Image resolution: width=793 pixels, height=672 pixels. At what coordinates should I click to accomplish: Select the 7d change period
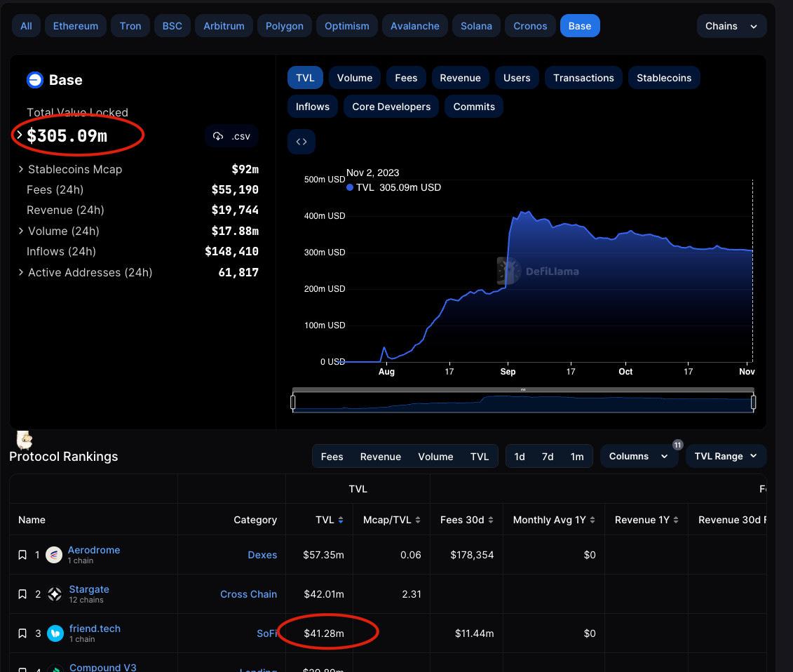548,457
